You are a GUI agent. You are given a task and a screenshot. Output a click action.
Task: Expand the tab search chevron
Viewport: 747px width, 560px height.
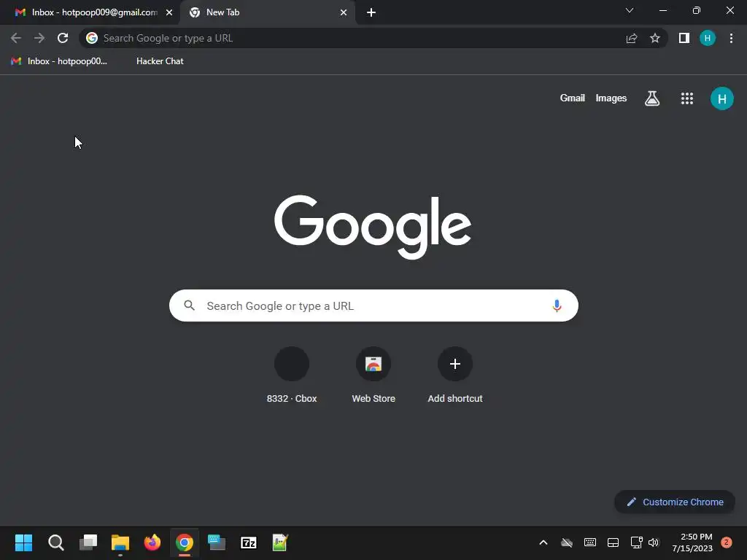[x=630, y=10]
